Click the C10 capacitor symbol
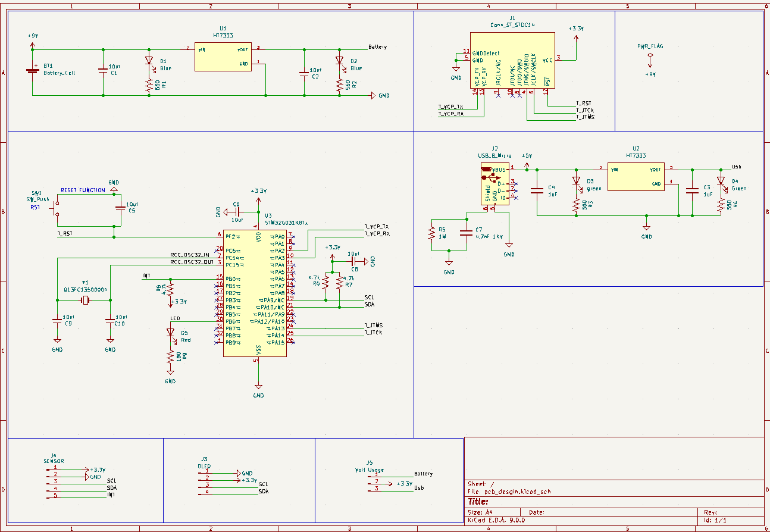The image size is (770, 532). 110,320
